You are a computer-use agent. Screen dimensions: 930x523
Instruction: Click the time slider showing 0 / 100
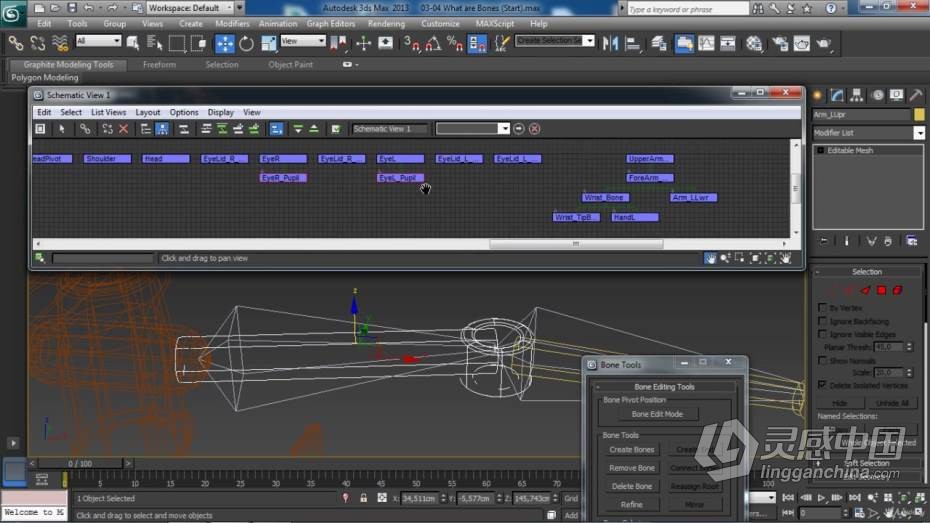(x=79, y=463)
